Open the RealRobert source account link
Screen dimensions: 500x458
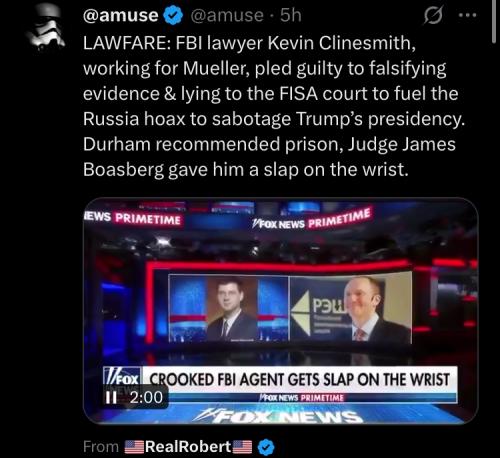(x=188, y=447)
